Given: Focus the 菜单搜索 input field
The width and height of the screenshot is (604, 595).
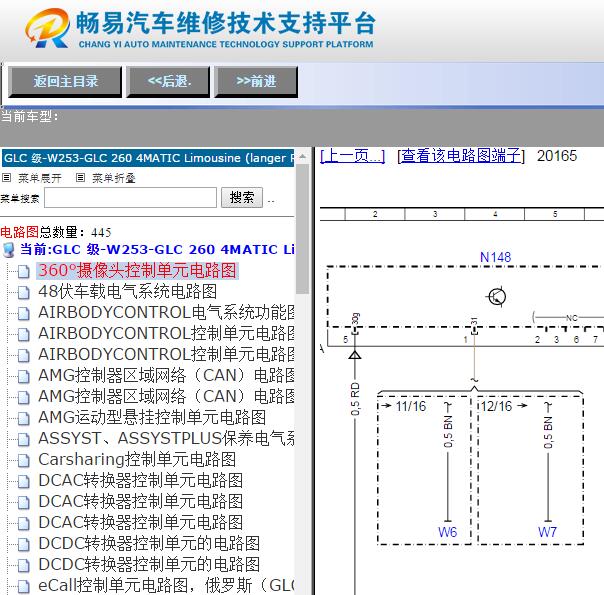Looking at the screenshot, I should (130, 198).
